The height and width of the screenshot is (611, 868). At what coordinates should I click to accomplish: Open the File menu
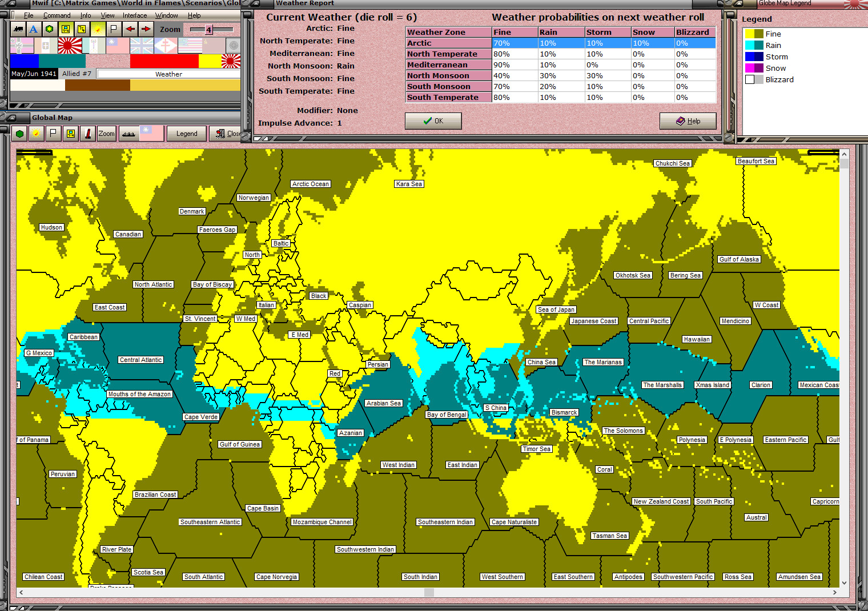[29, 15]
